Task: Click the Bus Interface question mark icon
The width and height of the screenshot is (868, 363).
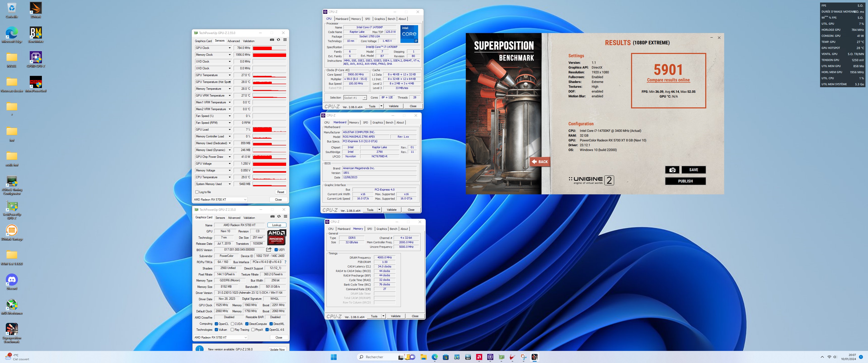Action: (x=285, y=262)
